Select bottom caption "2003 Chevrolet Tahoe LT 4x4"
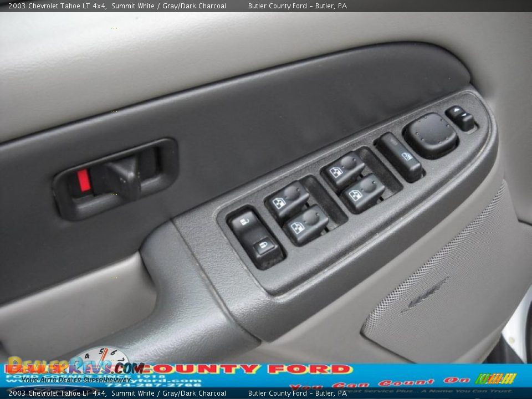Screen dimensions: 532x399 click(x=57, y=393)
